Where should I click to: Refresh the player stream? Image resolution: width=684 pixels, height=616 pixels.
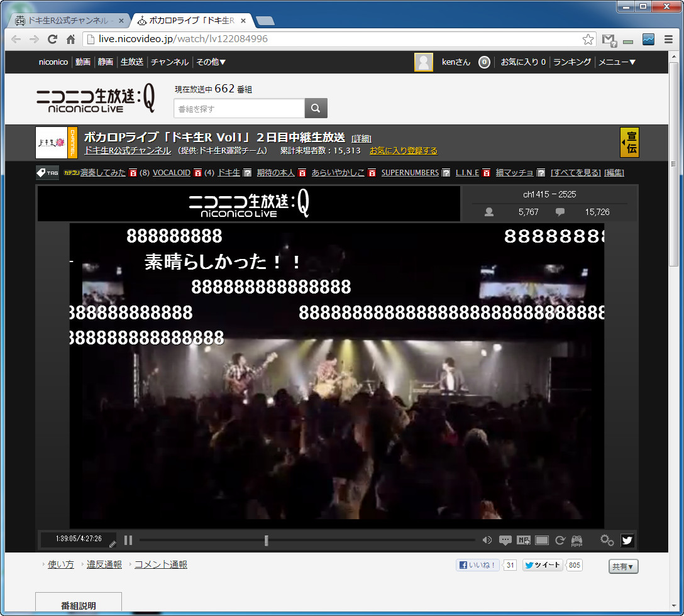tap(560, 540)
